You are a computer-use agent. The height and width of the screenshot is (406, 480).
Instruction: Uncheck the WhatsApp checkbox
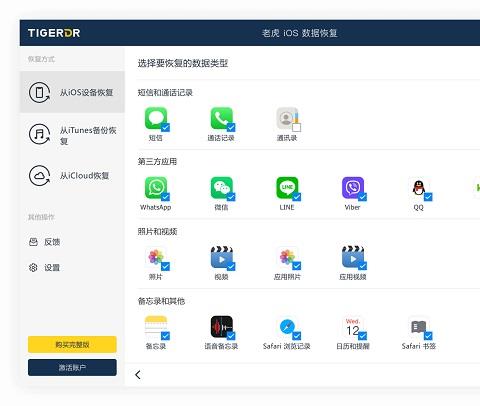click(165, 197)
